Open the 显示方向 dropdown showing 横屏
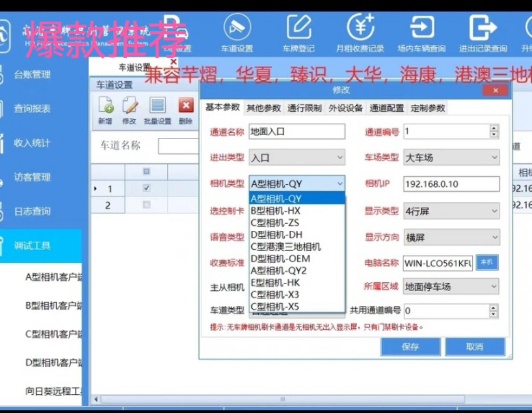The image size is (532, 413). click(x=451, y=237)
